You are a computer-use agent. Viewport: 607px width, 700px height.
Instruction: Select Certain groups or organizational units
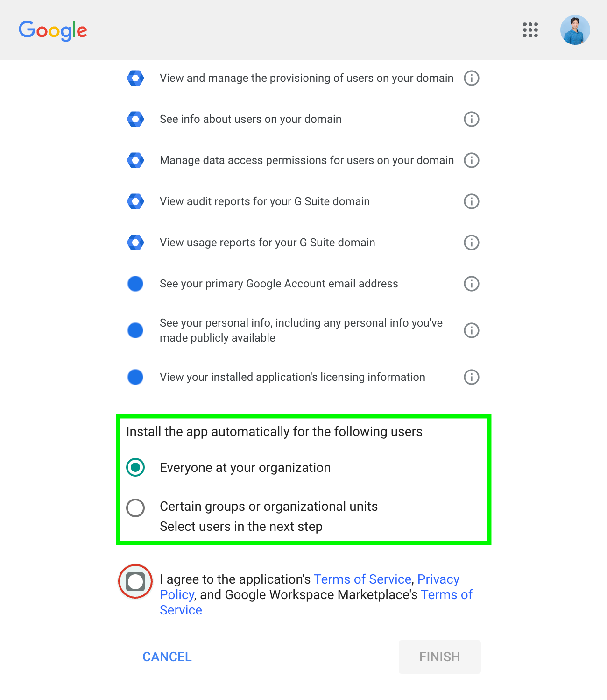(135, 508)
